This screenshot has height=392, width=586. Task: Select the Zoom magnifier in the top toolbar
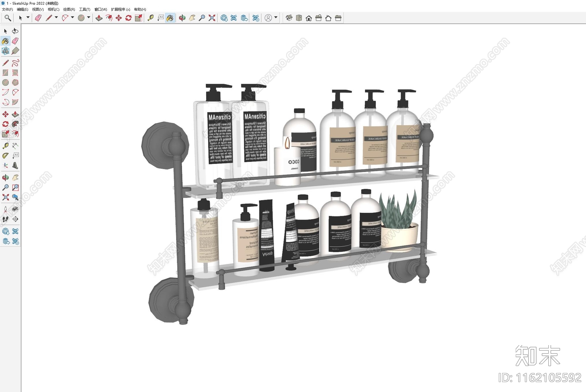202,18
